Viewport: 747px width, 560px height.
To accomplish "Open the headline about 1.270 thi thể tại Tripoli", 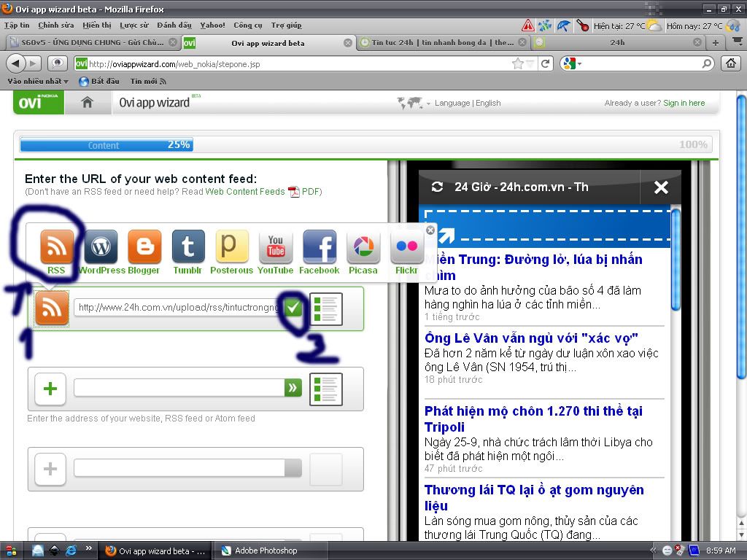I will click(x=533, y=419).
